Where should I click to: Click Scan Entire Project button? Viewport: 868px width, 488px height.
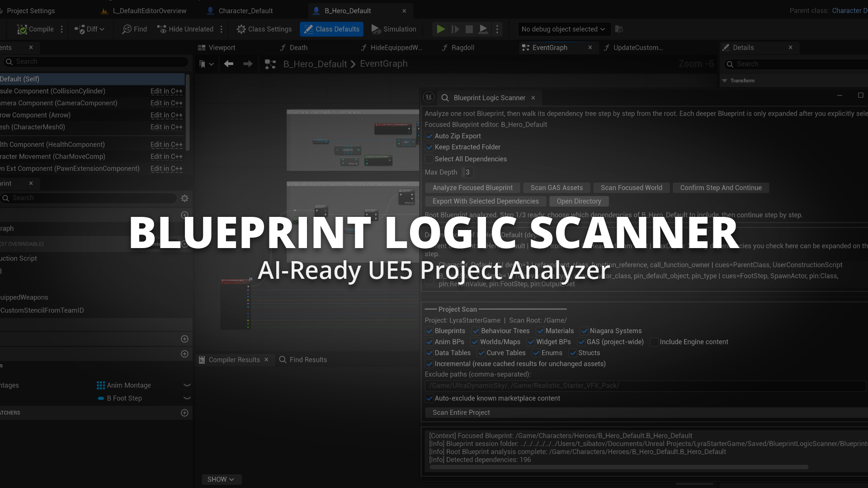[x=646, y=413]
